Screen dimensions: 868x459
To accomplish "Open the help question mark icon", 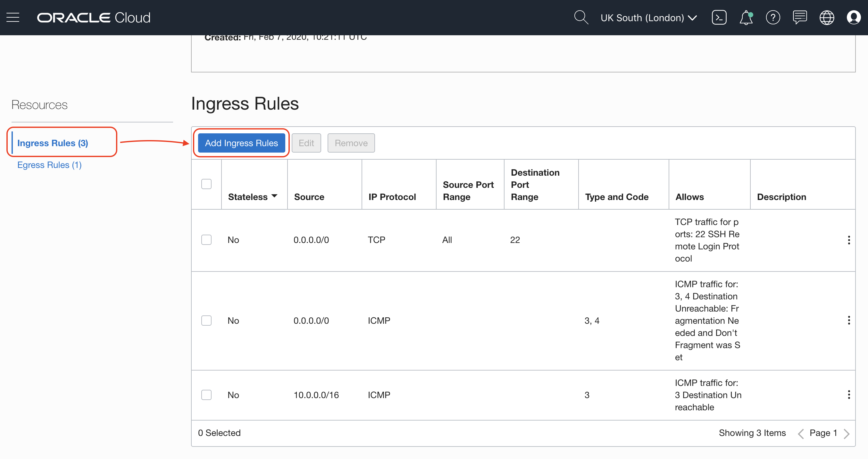I will 772,18.
